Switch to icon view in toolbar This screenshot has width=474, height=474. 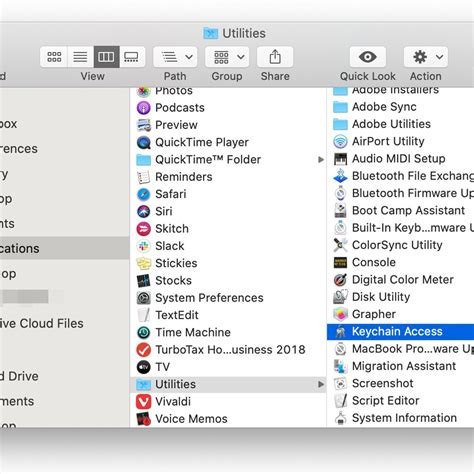54,57
